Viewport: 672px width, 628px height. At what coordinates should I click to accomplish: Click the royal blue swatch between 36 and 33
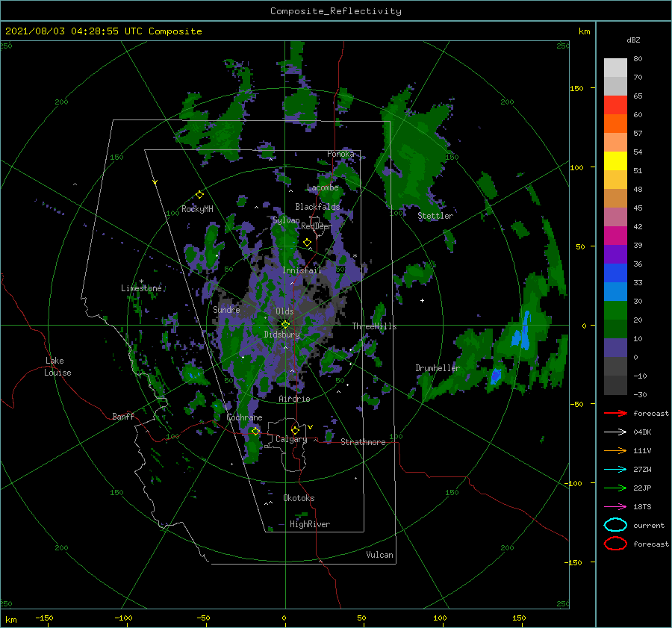point(615,273)
